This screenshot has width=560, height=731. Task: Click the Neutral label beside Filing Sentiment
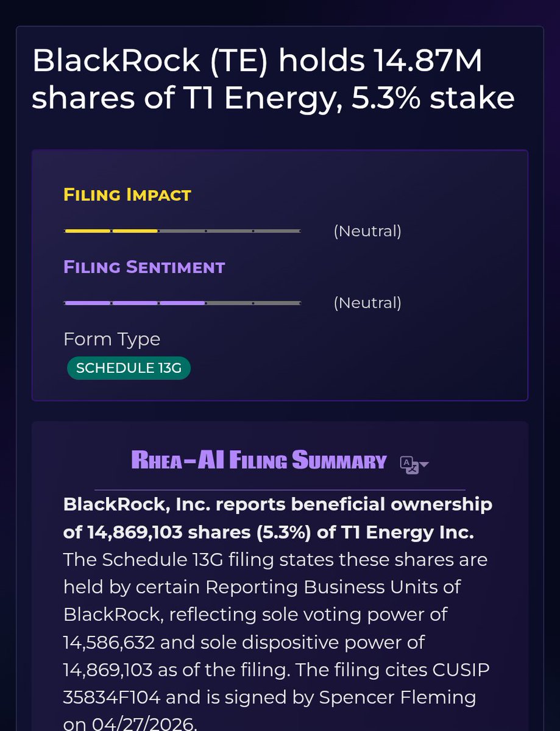367,303
